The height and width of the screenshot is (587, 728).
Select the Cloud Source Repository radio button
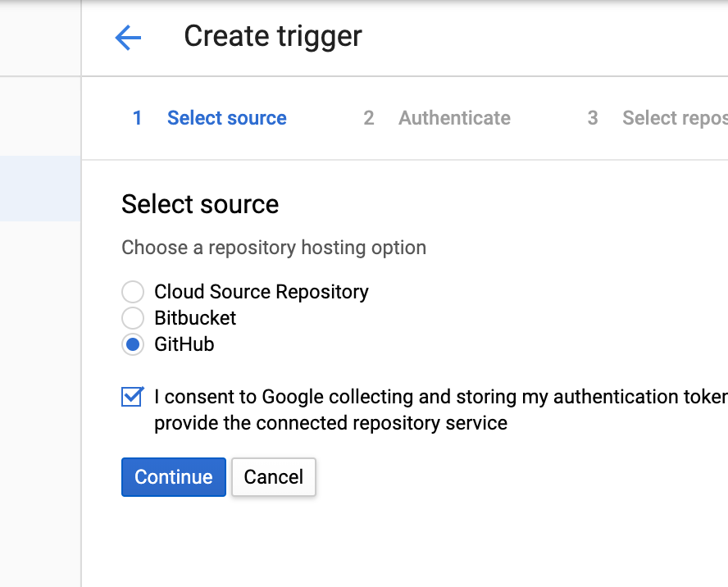point(133,292)
